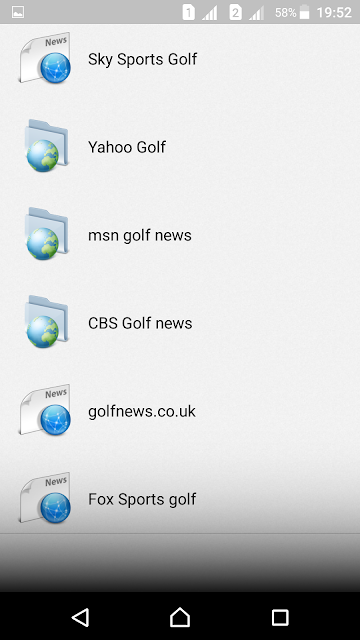This screenshot has width=360, height=640.
Task: Tap the msn golf news globe folder icon
Action: 45,234
